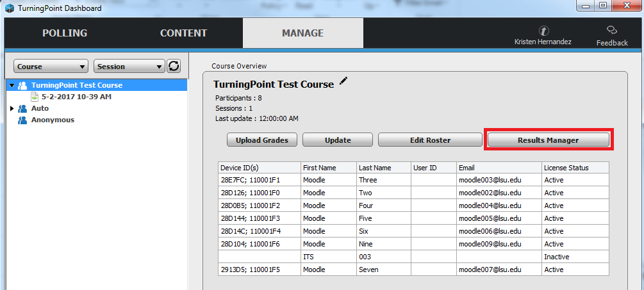
Task: Open the Results Manager button
Action: [549, 140]
